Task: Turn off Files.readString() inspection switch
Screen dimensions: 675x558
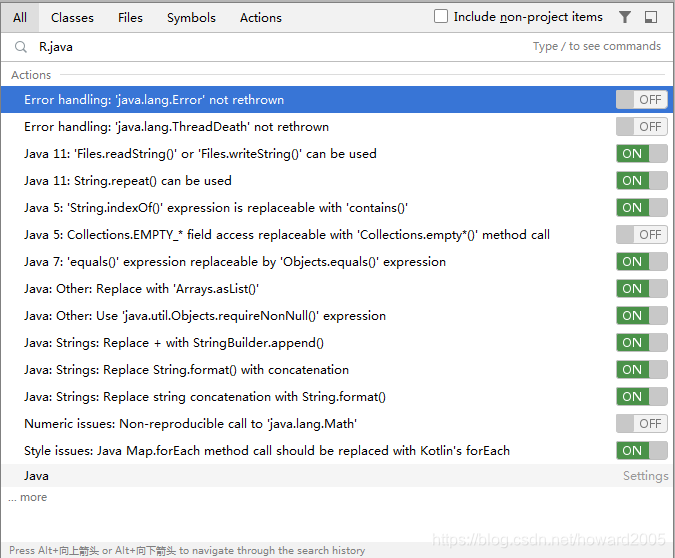Action: pos(641,154)
